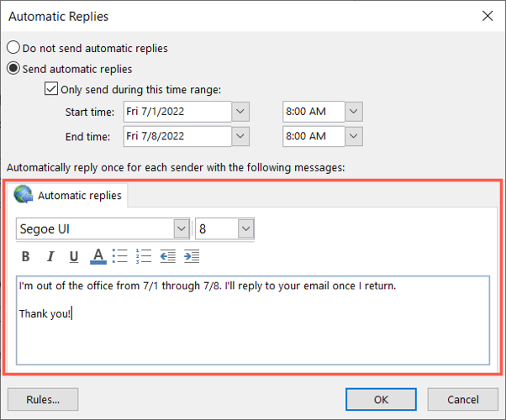Screen dimensions: 506x420
Task: Click the Start time date field Fri 7/1/2022
Action: coord(177,111)
